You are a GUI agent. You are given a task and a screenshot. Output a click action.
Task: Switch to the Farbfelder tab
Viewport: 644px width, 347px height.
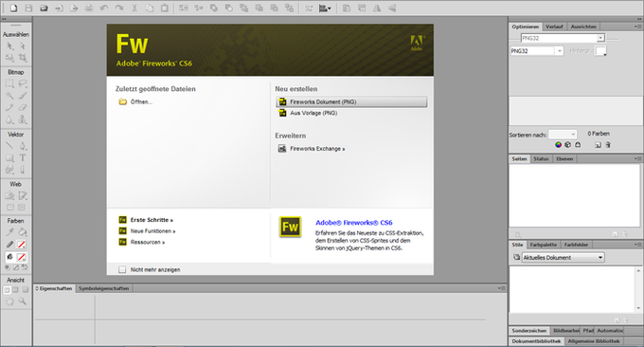tap(576, 245)
